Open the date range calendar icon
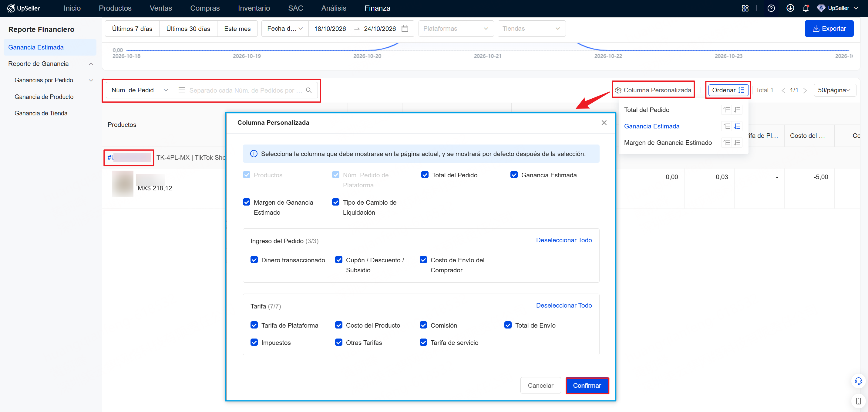 click(x=405, y=29)
